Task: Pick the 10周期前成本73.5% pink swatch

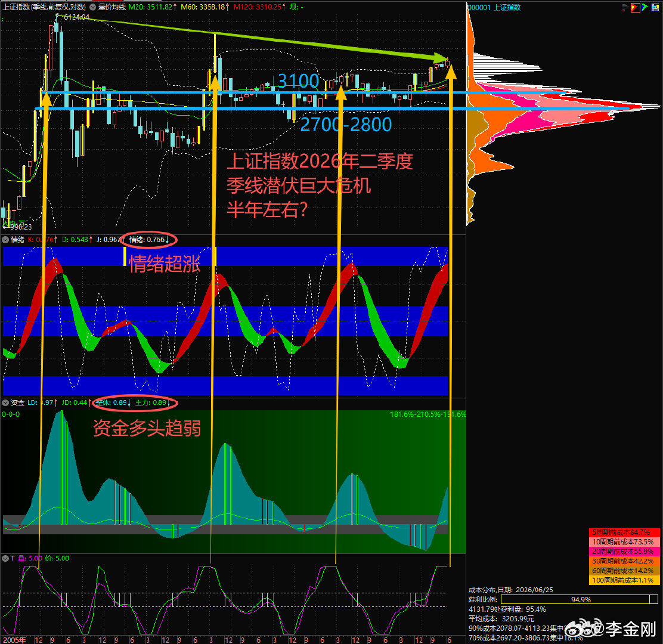Action: tap(624, 541)
